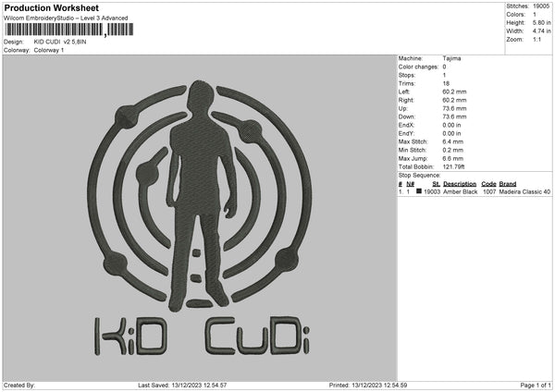Click the Colorway 1 value
The height and width of the screenshot is (392, 555).
pos(49,50)
